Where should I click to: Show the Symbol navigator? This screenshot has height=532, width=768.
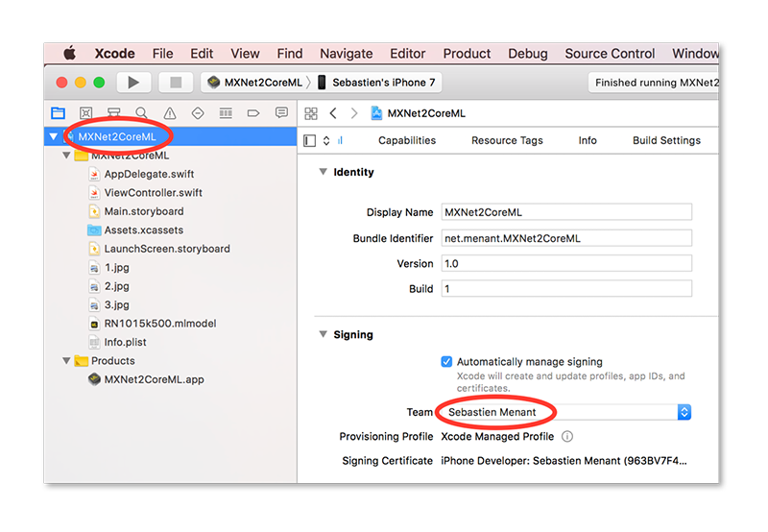(113, 113)
